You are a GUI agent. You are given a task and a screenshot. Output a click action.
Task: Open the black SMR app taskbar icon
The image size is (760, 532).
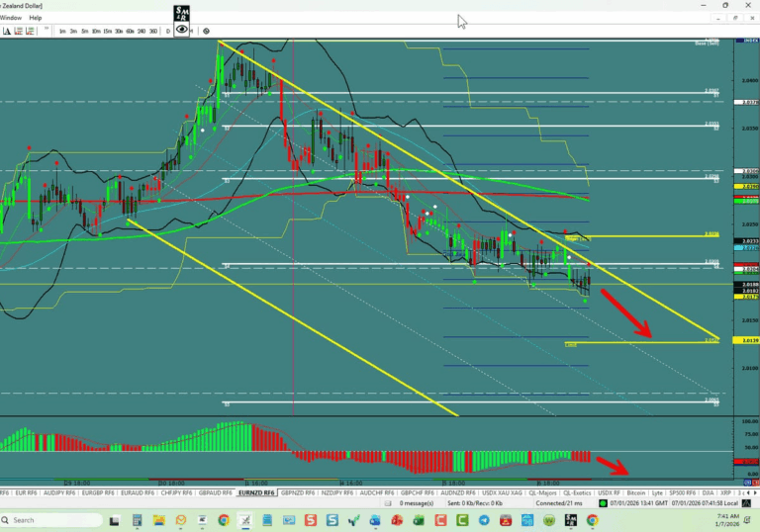[x=570, y=521]
